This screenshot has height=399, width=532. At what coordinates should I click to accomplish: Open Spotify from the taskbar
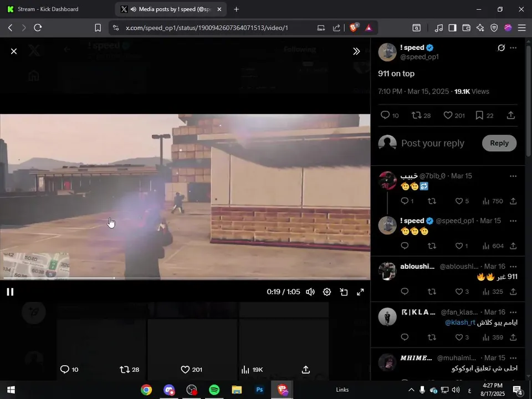point(214,390)
